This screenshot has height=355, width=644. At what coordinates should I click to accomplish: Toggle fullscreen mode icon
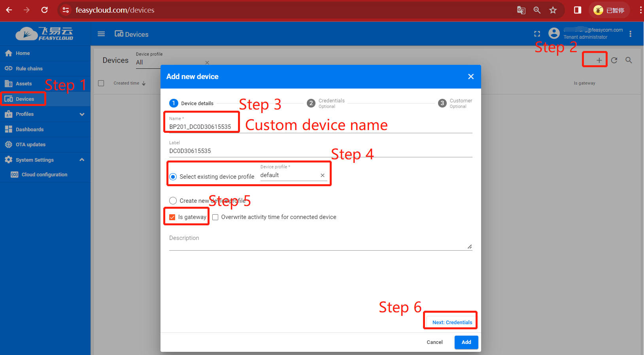click(537, 34)
